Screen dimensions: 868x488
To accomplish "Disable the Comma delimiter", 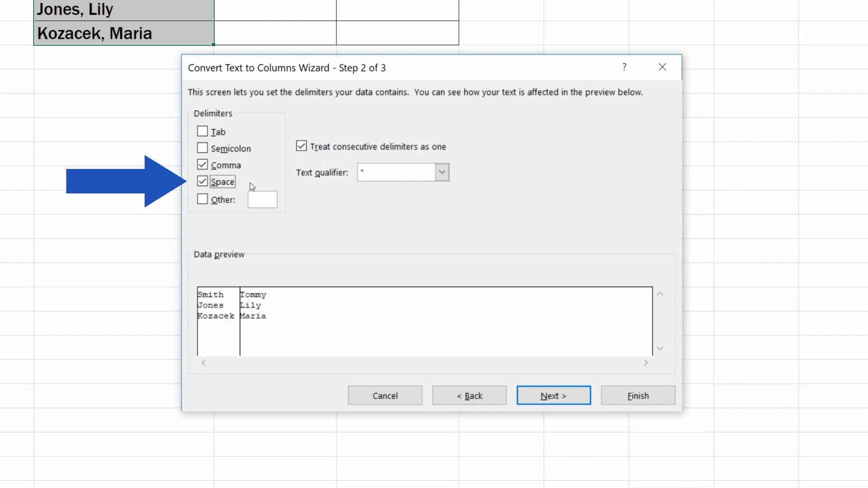I will [x=203, y=164].
